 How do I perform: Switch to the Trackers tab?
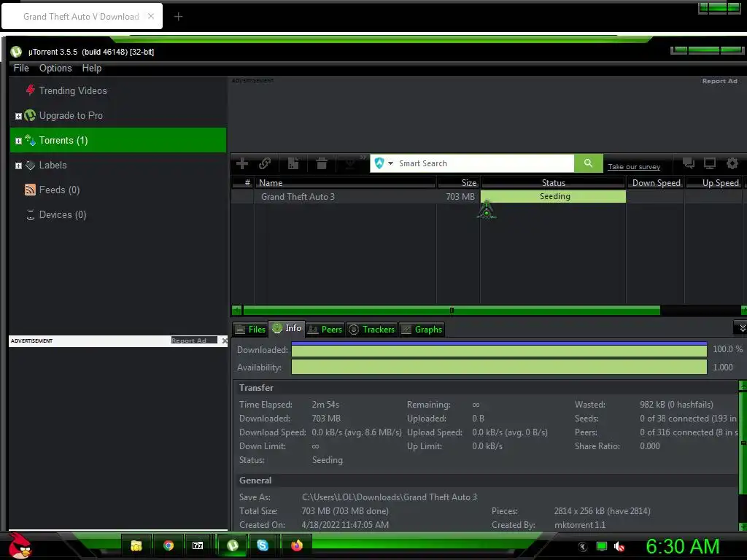click(x=371, y=329)
